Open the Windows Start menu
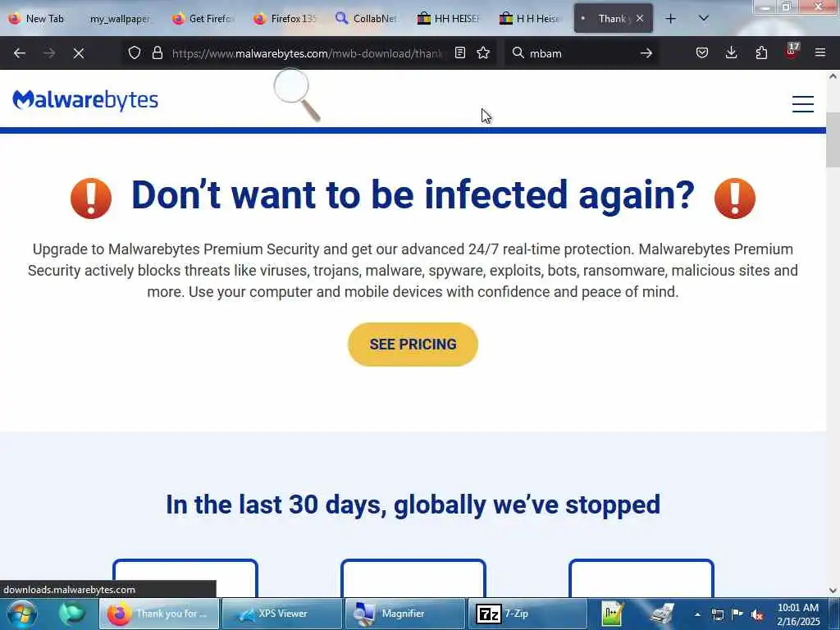Screen dimensions: 840x630 [x=22, y=614]
